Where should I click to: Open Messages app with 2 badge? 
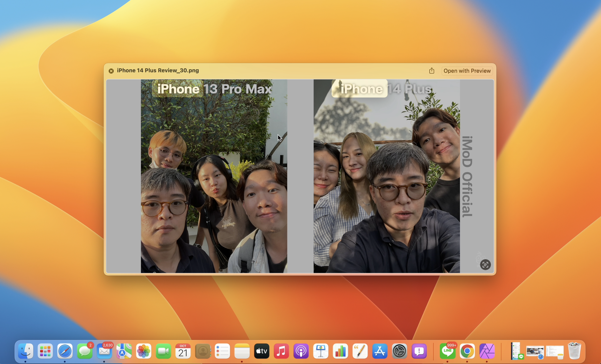(85, 351)
